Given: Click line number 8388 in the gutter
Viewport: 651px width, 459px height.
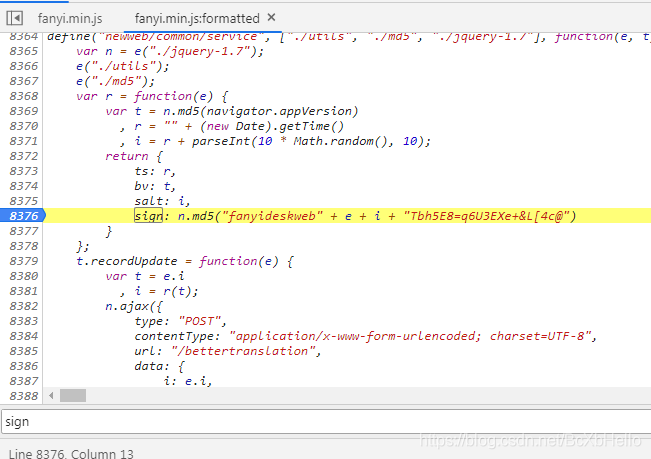Looking at the screenshot, I should (24, 396).
